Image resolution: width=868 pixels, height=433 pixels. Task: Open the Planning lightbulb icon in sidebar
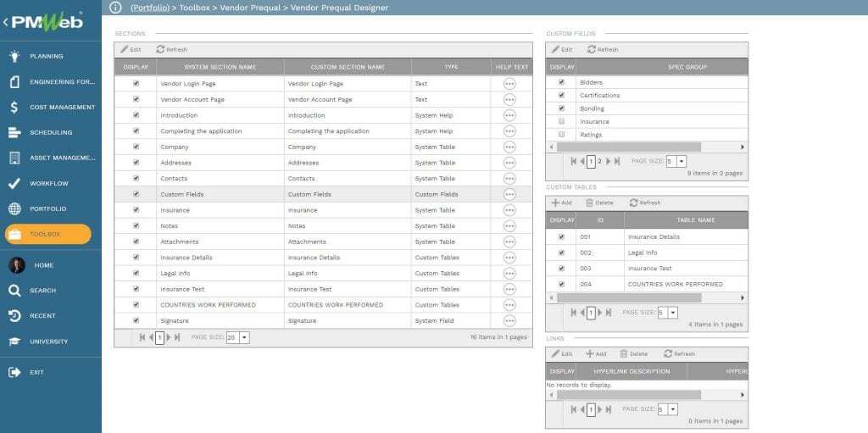(15, 56)
